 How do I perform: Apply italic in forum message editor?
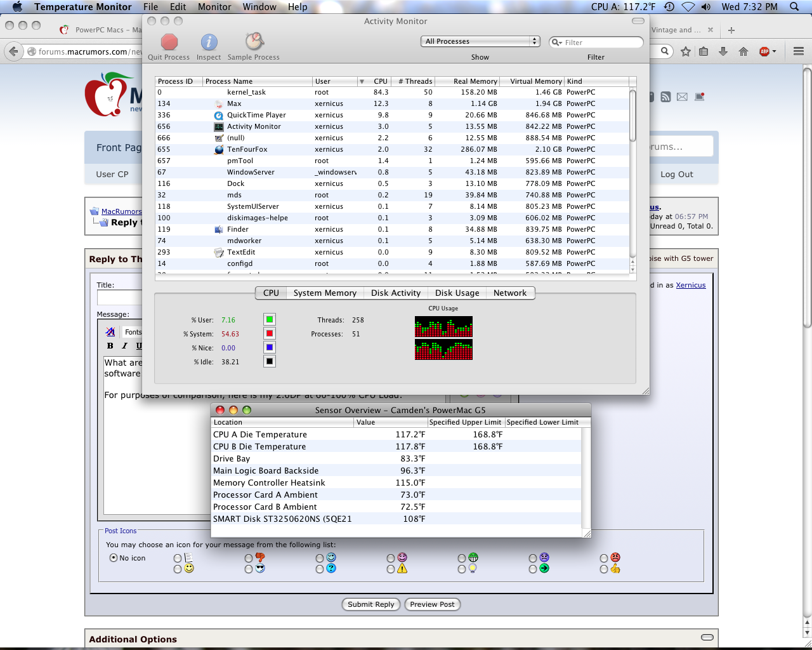point(124,346)
